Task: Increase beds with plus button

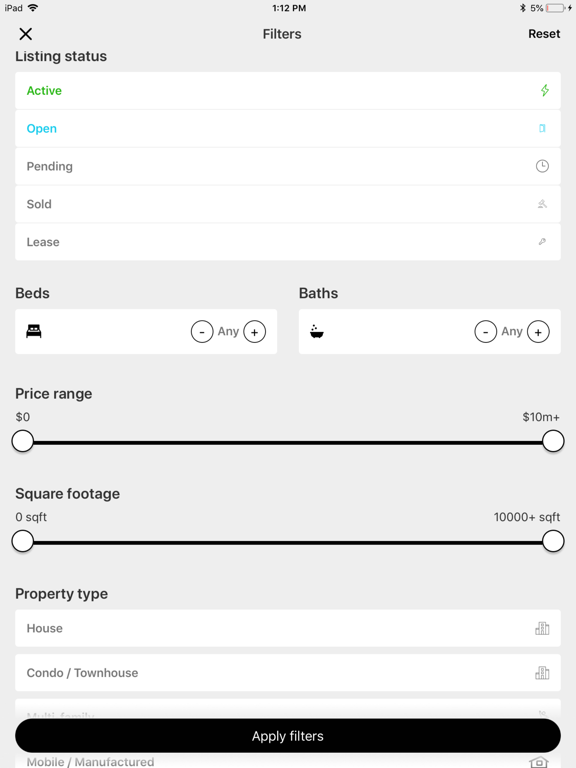Action: click(x=254, y=332)
